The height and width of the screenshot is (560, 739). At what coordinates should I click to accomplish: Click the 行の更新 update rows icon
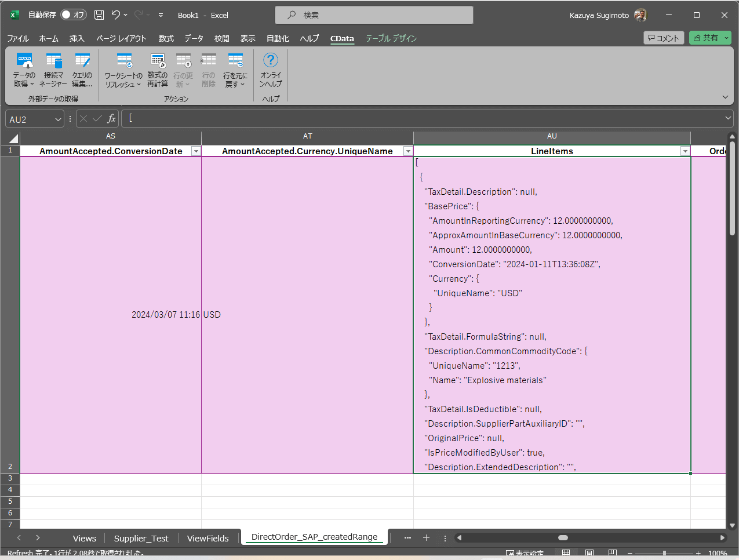pyautogui.click(x=183, y=70)
